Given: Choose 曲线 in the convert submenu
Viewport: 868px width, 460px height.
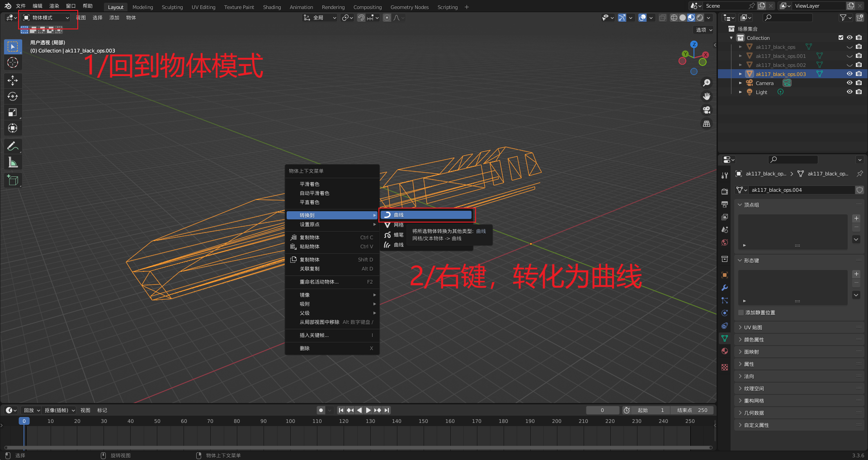Looking at the screenshot, I should coord(426,215).
